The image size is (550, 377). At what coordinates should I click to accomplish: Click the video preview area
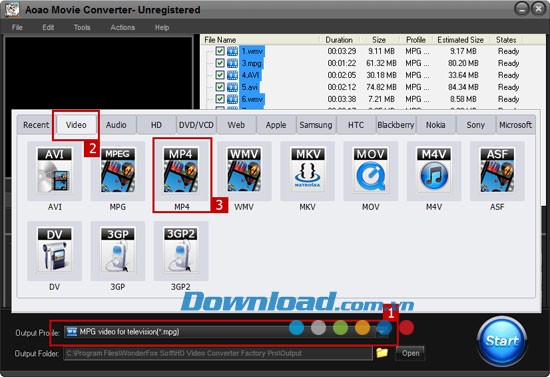99,73
